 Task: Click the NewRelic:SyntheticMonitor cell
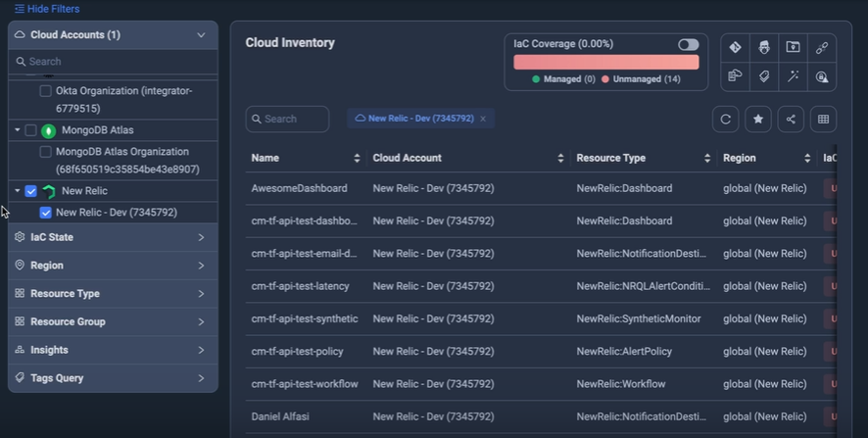(x=639, y=318)
